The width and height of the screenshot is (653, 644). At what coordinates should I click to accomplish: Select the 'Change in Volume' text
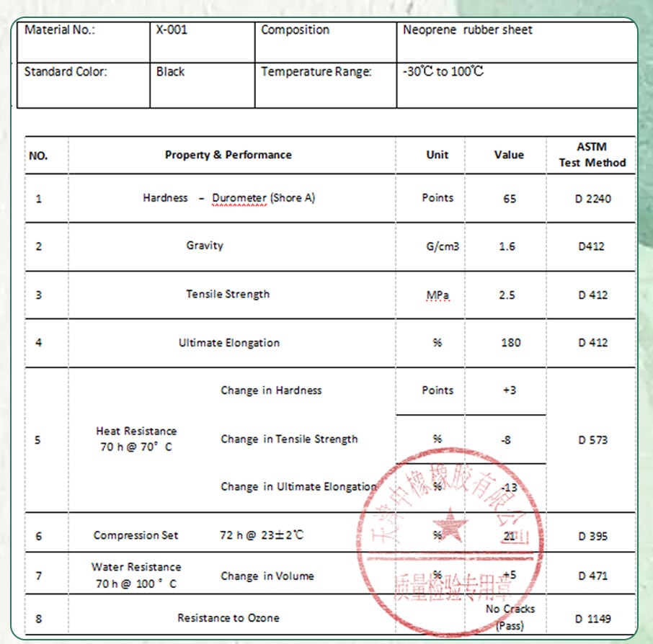(x=267, y=576)
